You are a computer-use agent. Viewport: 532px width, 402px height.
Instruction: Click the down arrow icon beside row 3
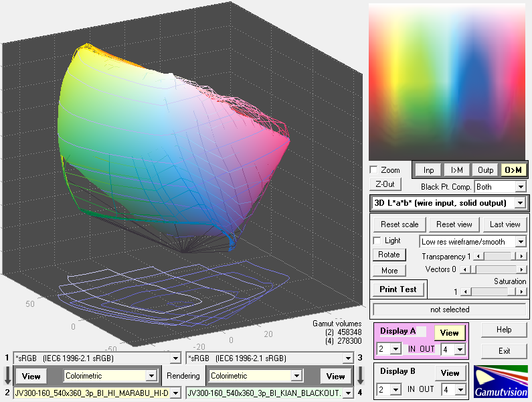coord(360,375)
